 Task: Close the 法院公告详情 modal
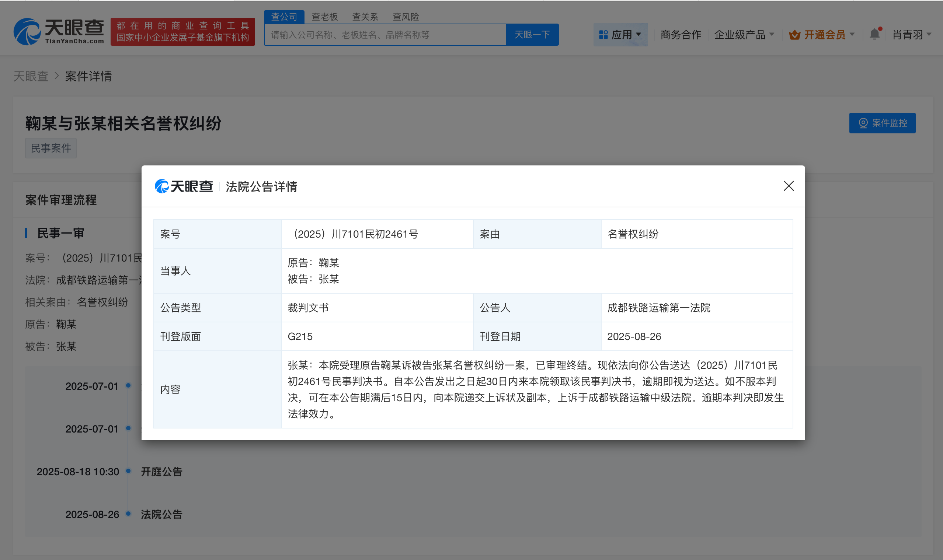tap(789, 186)
